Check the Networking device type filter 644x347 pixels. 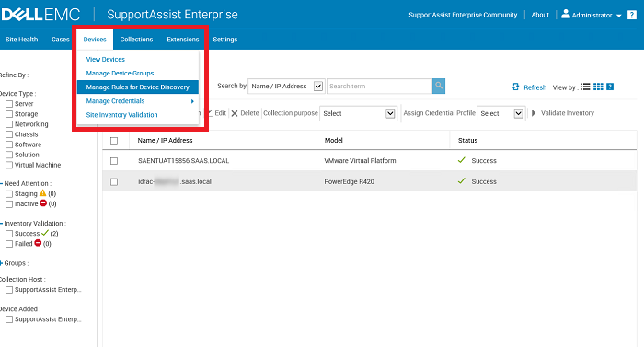click(x=9, y=124)
